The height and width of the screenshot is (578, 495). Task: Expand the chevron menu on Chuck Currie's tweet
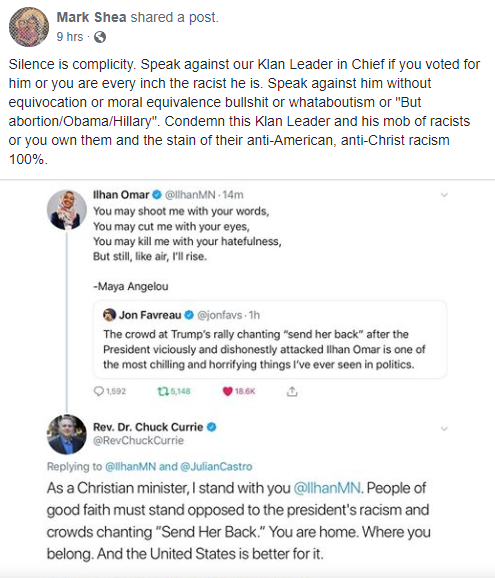444,429
